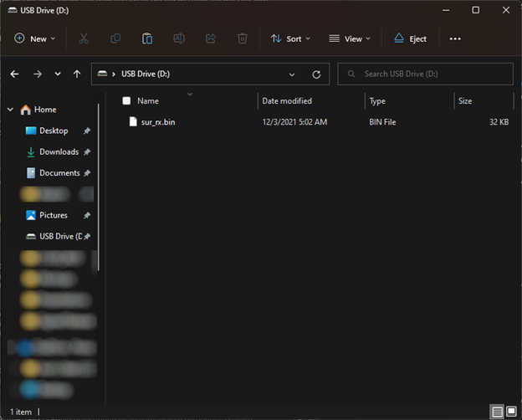
Task: Maximize the USB Drive window
Action: point(476,10)
